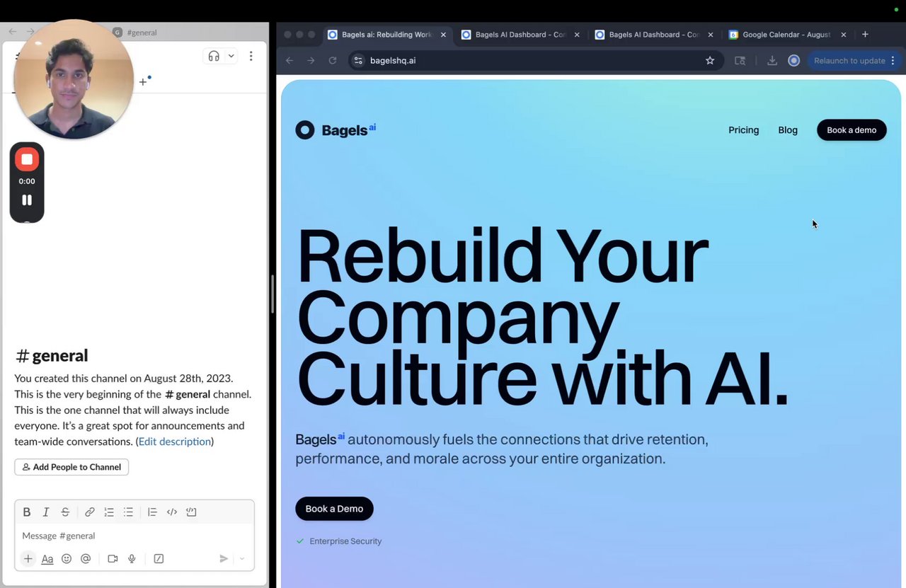Open schedule send dropdown arrow

click(242, 559)
